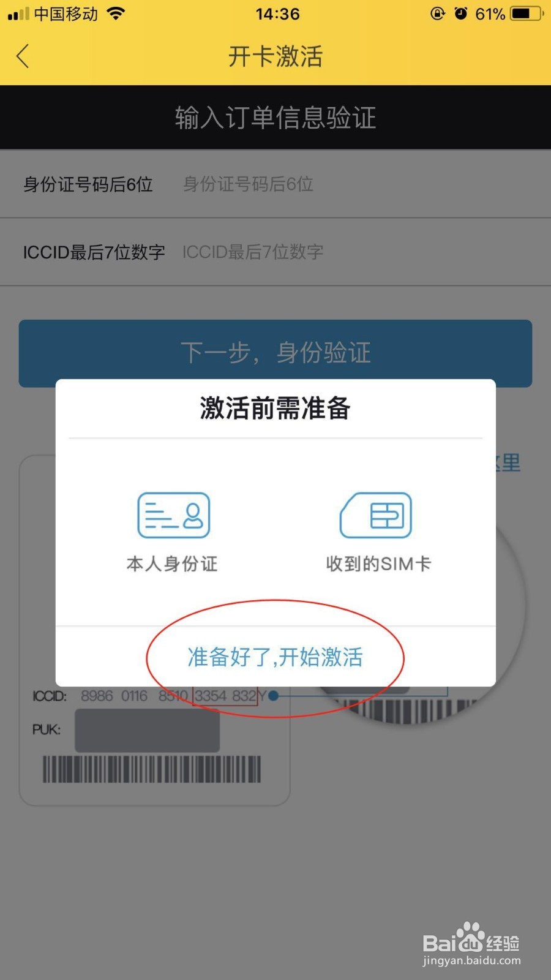Tap the back arrow in header

(23, 56)
